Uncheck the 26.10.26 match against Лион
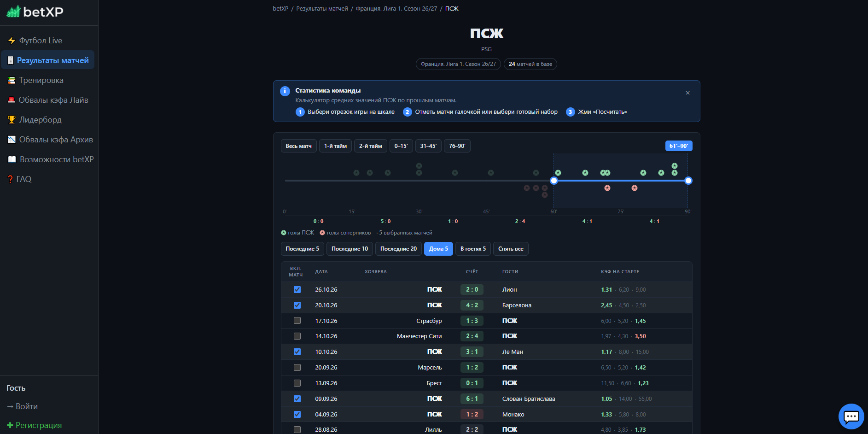The width and height of the screenshot is (868, 434). coord(297,290)
